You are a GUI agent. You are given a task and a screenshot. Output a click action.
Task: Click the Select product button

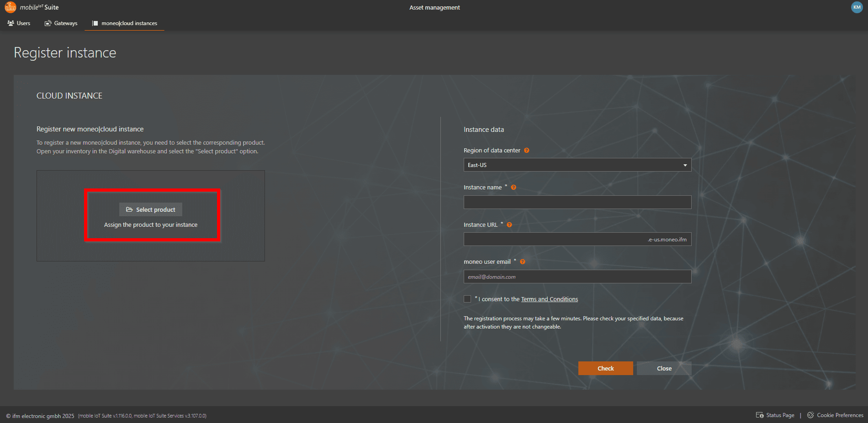pos(151,209)
